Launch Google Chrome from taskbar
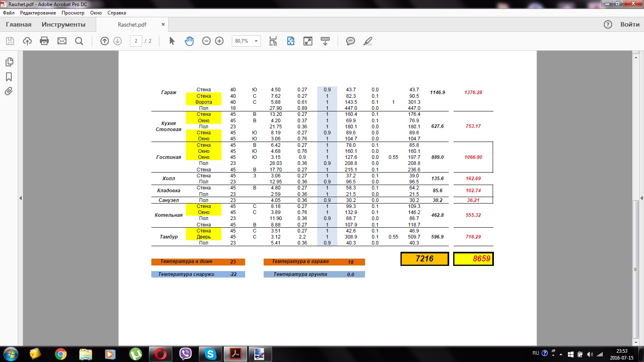Viewport: 644px width, 362px height. [x=61, y=354]
